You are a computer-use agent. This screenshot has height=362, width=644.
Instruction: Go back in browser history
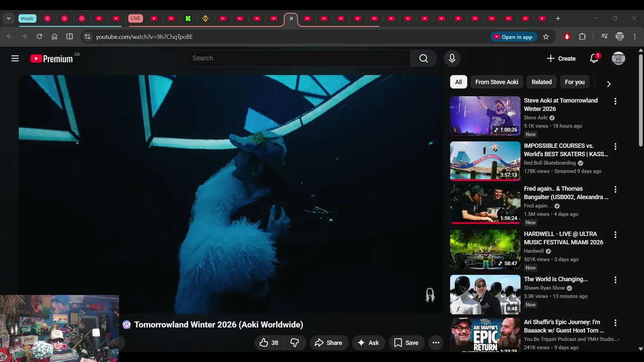point(9,37)
